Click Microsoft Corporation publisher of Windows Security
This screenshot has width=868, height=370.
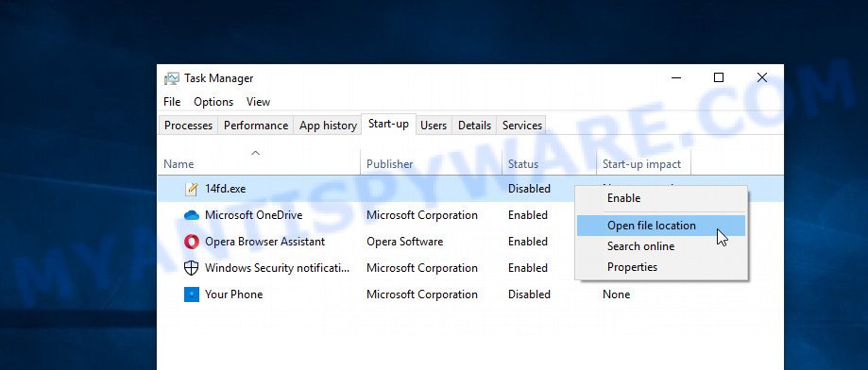click(422, 268)
